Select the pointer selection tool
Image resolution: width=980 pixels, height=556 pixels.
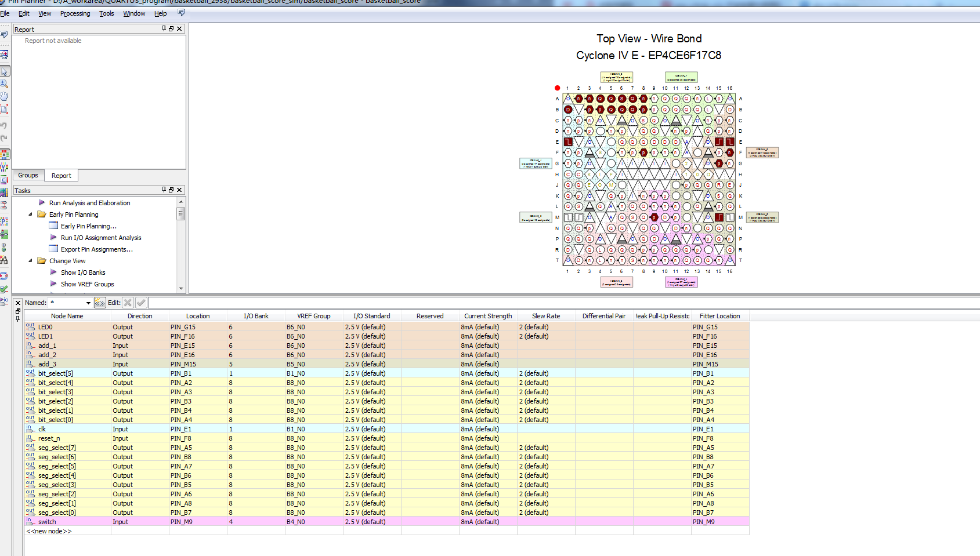pos(5,71)
